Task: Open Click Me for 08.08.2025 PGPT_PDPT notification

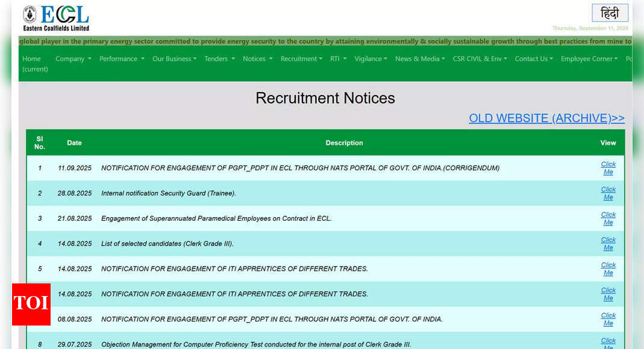Action: pyautogui.click(x=608, y=320)
